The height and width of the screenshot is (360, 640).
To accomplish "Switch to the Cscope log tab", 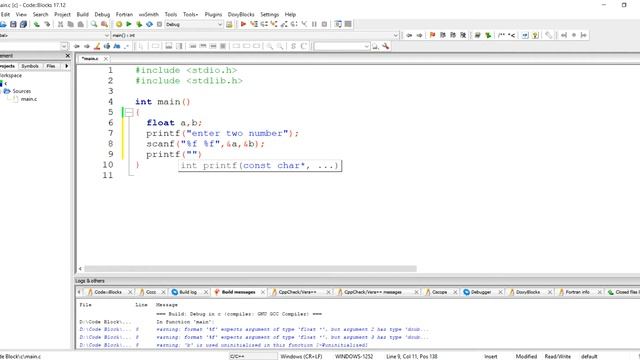I will [439, 292].
